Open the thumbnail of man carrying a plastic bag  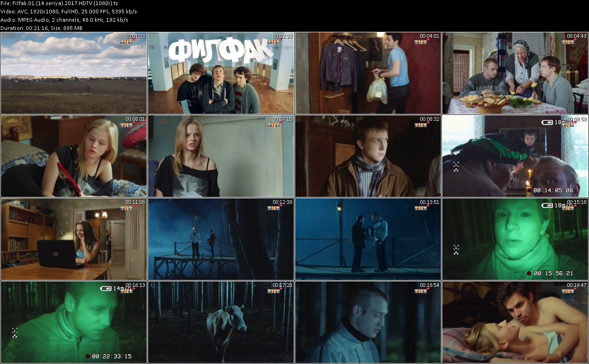point(368,73)
